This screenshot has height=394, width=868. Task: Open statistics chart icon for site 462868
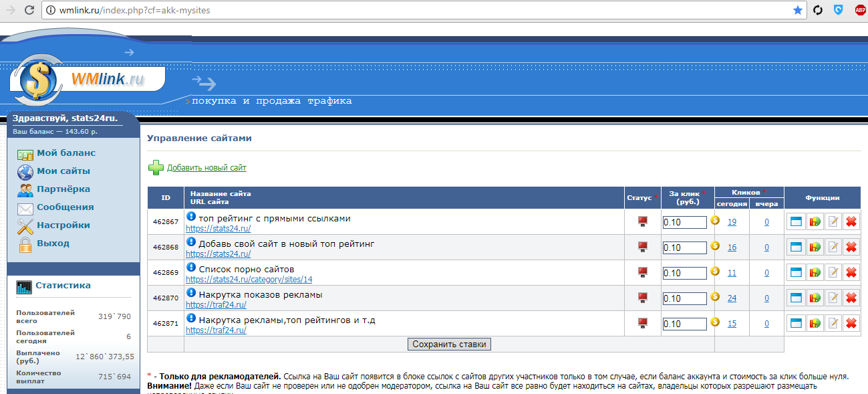click(x=815, y=248)
